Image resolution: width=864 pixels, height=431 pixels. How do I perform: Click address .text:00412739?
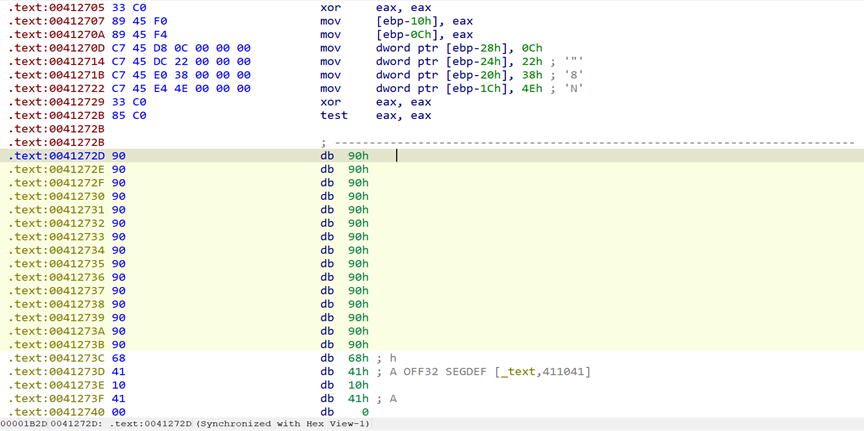58,317
